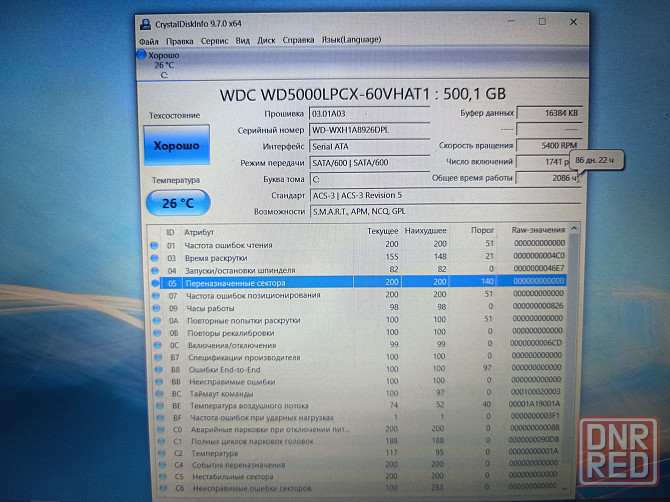Click status icon for Ошибки End-to-End row
The image size is (670, 502).
(154, 369)
